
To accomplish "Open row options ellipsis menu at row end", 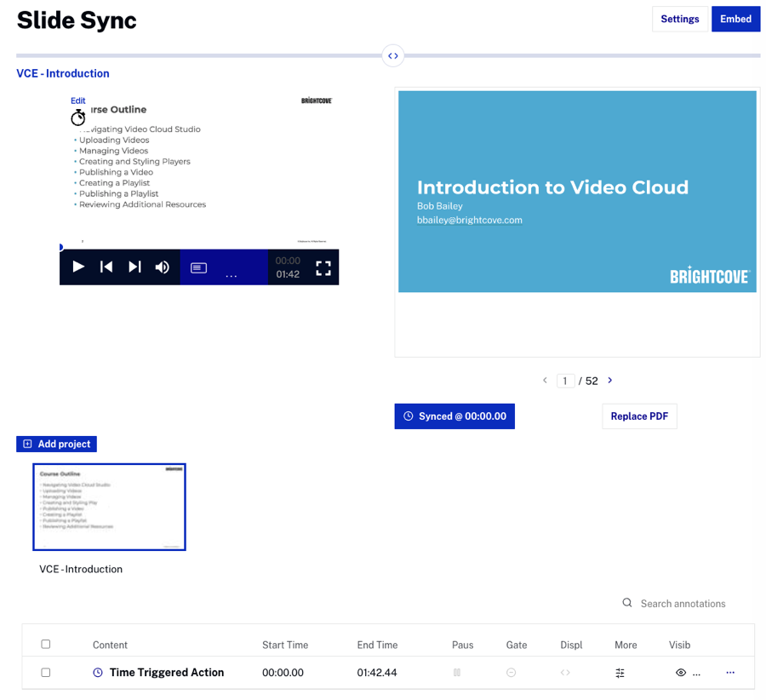I will tap(730, 673).
